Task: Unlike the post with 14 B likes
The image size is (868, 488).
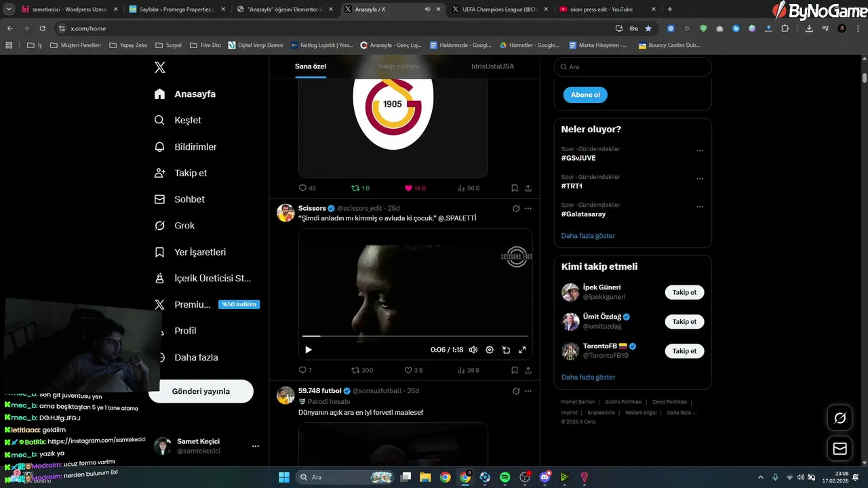Action: 415,188
